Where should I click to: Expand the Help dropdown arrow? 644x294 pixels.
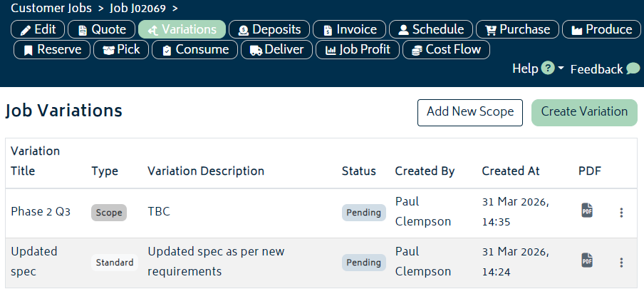561,69
